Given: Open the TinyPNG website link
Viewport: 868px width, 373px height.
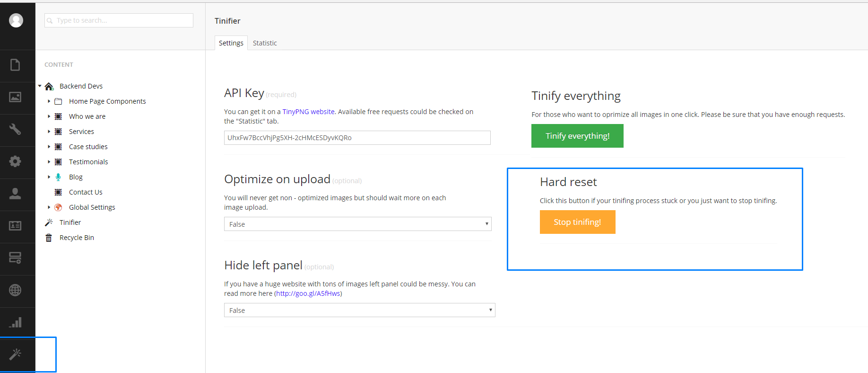Looking at the screenshot, I should (x=309, y=112).
